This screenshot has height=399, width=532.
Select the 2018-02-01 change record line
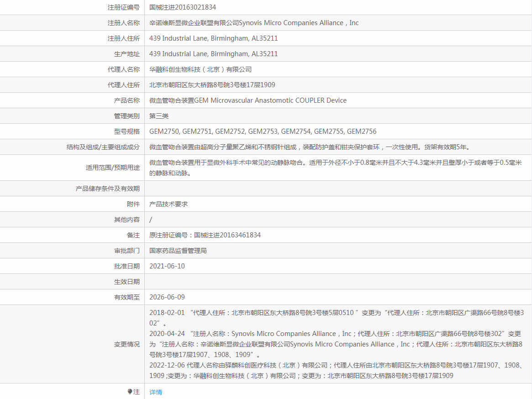tap(337, 318)
